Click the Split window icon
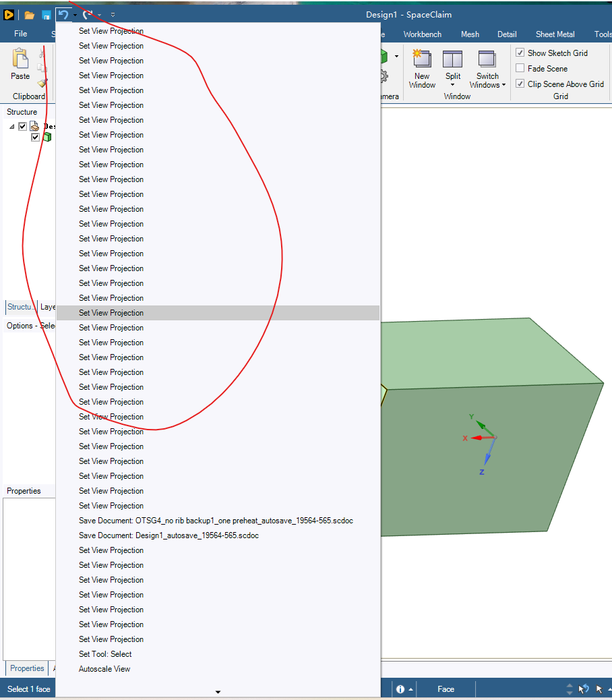 pos(452,59)
